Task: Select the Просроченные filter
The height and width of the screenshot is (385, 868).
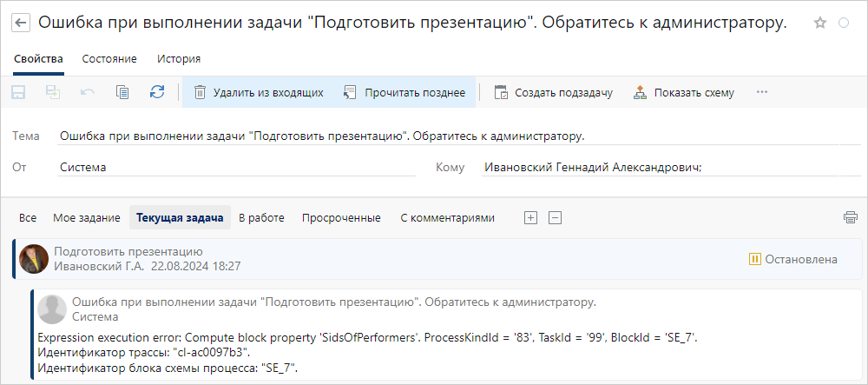Action: 341,218
